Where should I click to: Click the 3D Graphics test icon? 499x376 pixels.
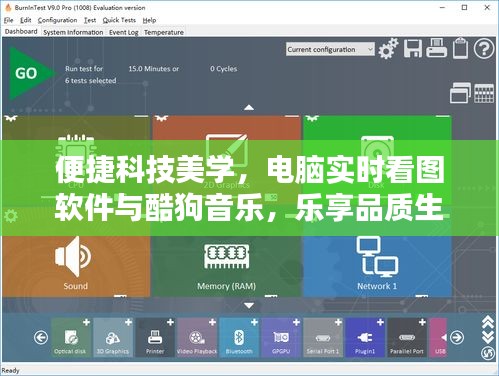[113, 338]
